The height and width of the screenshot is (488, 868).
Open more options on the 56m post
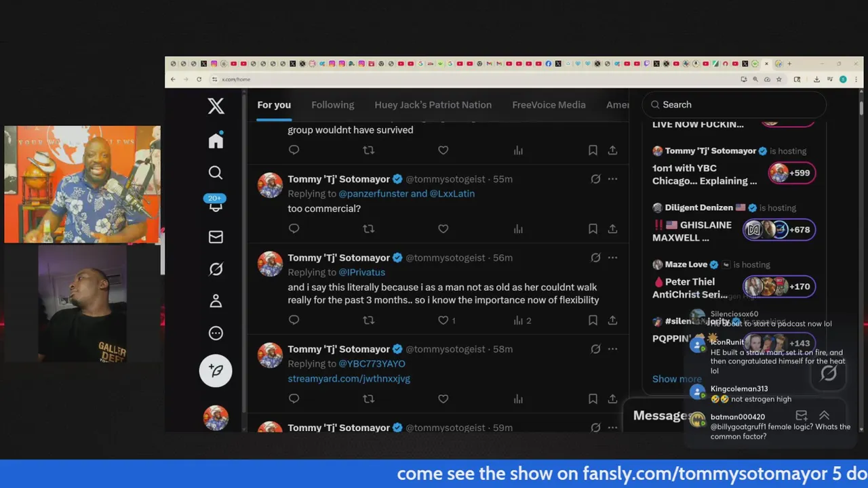tap(612, 258)
